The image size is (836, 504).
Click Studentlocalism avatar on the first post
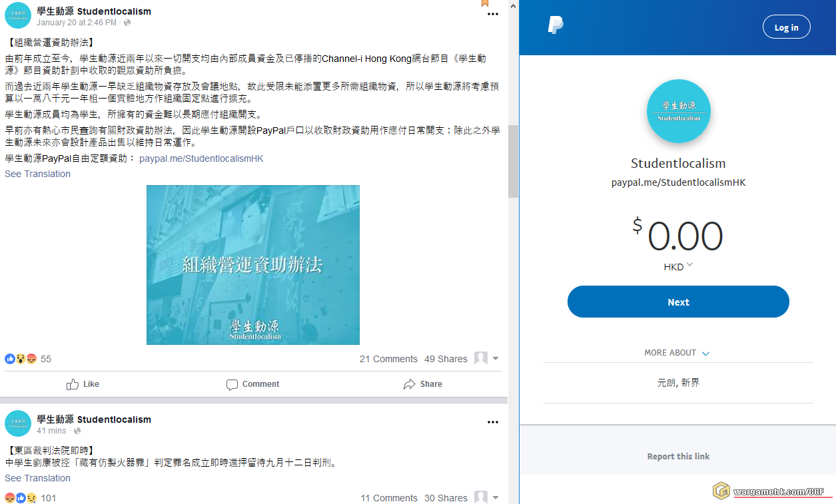(x=18, y=15)
